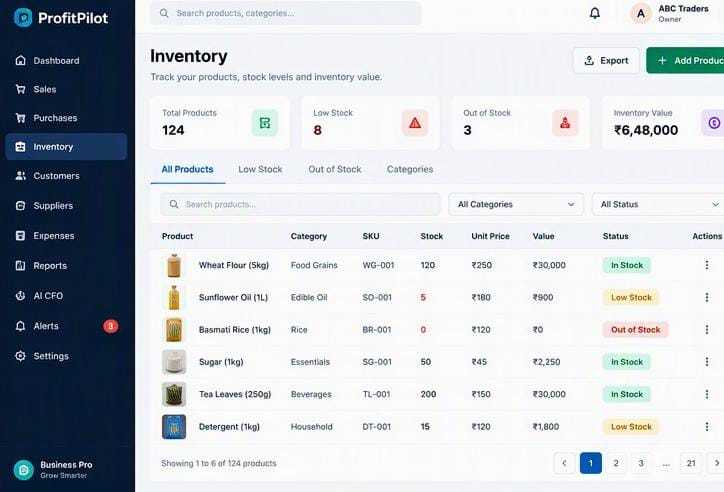Select page 1 in pagination
This screenshot has width=724, height=492.
coord(591,463)
